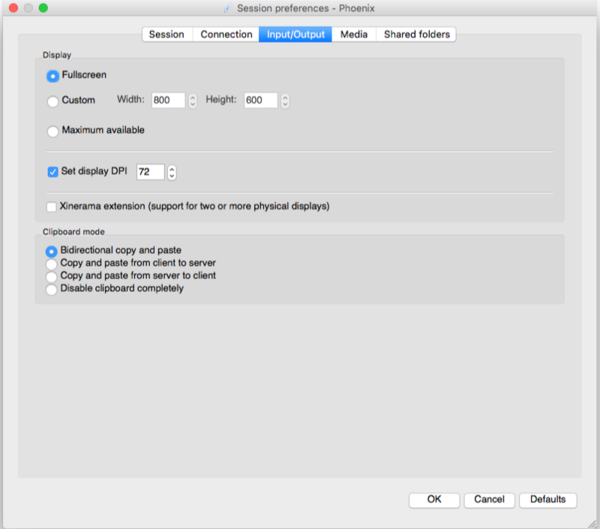Choose the Custom display size option

pyautogui.click(x=53, y=101)
